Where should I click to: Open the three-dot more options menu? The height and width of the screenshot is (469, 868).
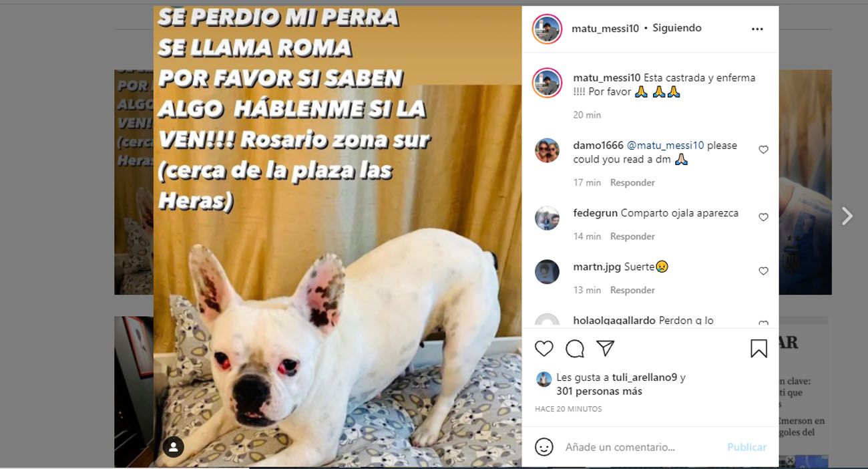[x=757, y=29]
